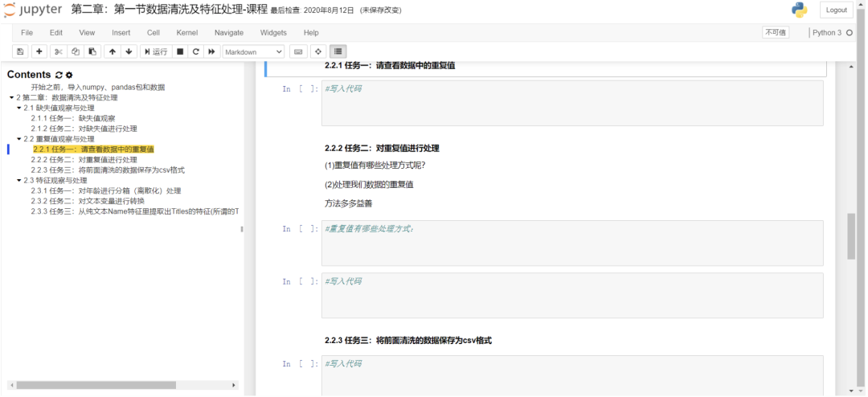
Task: Run the current cell (运行)
Action: pos(156,51)
